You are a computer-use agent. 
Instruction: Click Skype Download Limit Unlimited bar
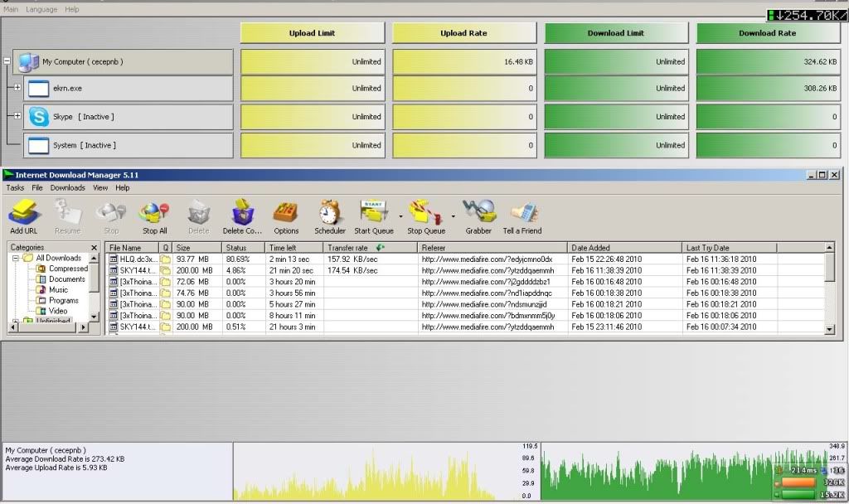click(x=616, y=116)
